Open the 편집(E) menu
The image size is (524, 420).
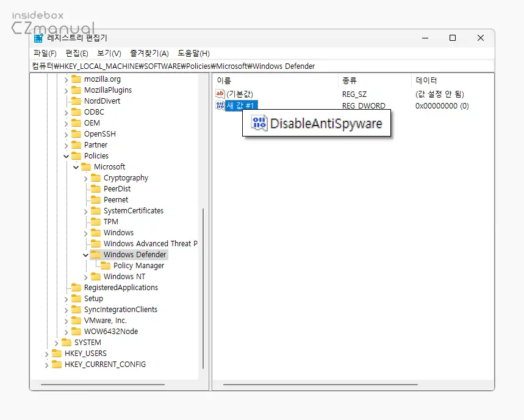pos(77,54)
